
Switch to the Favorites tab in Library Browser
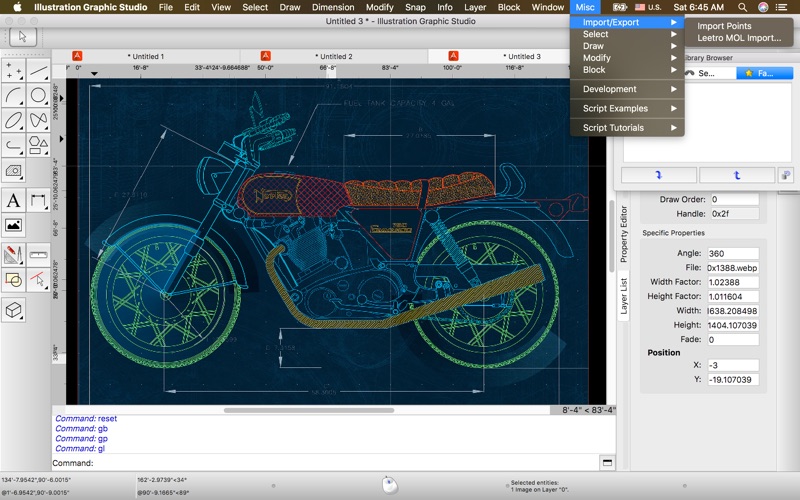click(764, 73)
